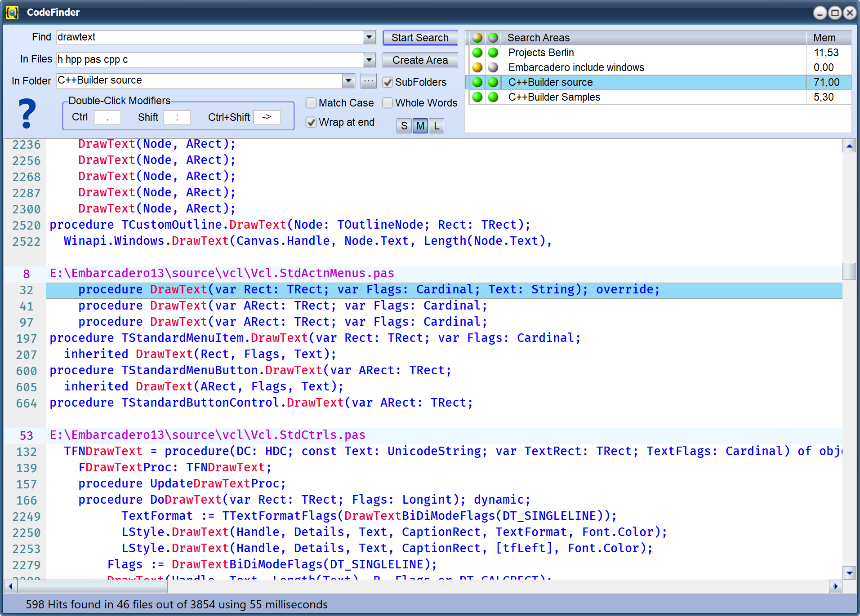Screen dimensions: 860x616
Task: Click the orange light column header icon
Action: tap(477, 38)
